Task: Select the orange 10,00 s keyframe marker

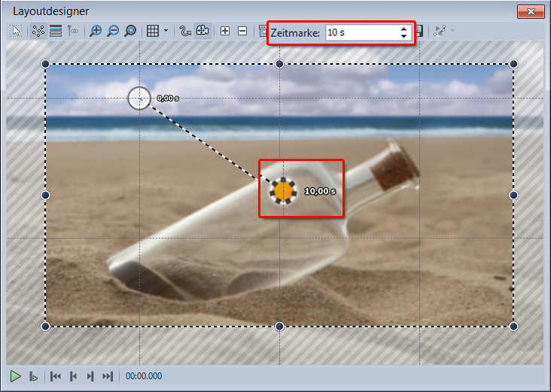Action: point(282,191)
